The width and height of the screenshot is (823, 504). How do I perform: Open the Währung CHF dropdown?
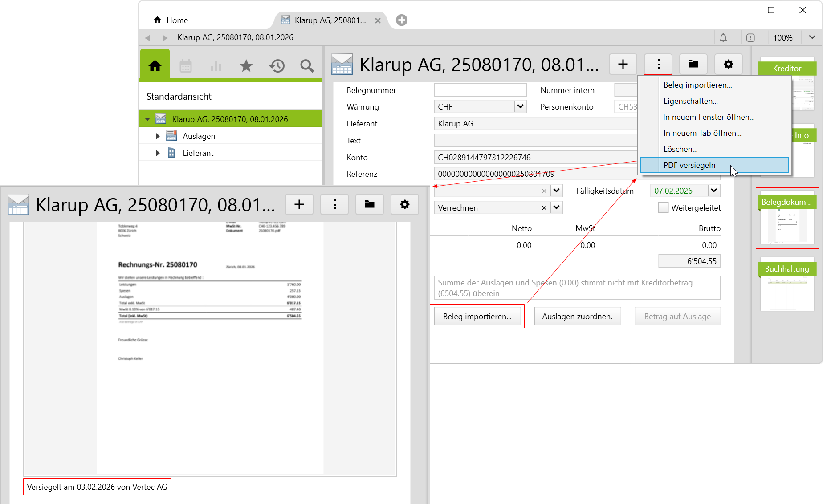(x=520, y=106)
